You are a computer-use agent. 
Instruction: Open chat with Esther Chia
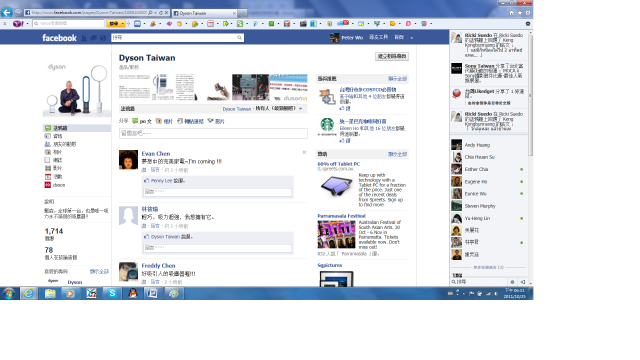click(488, 169)
